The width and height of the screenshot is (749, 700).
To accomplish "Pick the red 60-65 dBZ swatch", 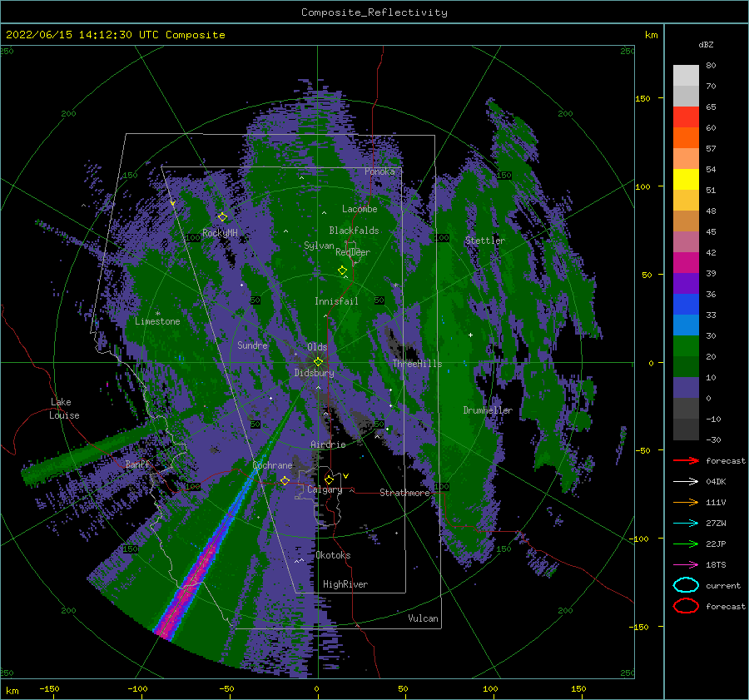I will [x=686, y=117].
